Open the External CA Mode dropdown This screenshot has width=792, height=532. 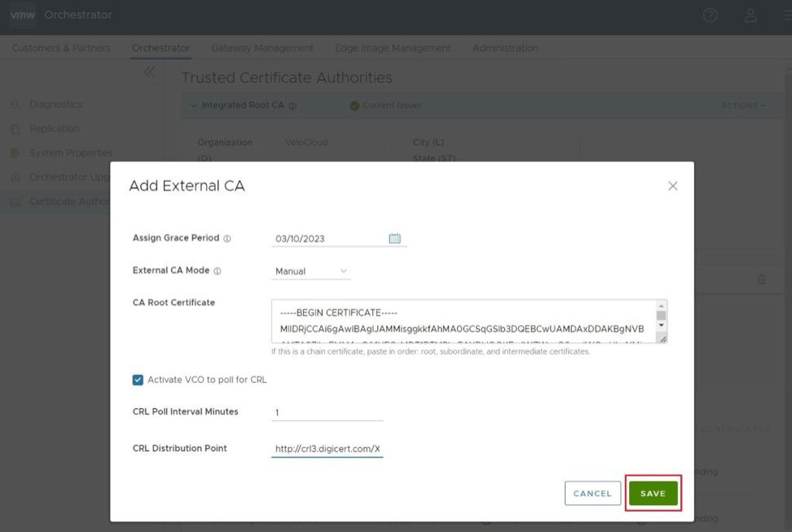[x=310, y=271]
